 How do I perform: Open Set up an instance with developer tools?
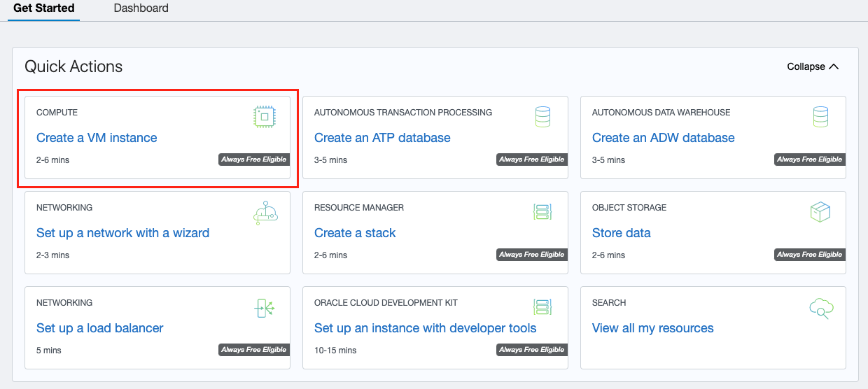point(426,328)
